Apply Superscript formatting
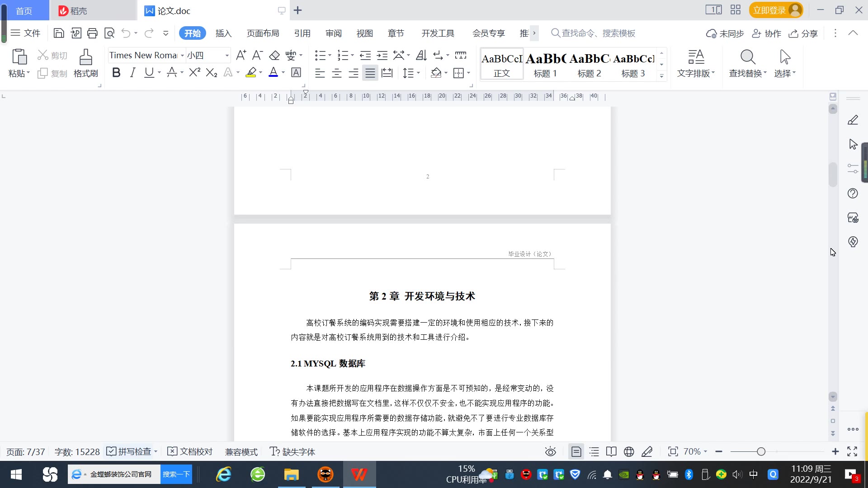868x488 pixels. coord(195,72)
